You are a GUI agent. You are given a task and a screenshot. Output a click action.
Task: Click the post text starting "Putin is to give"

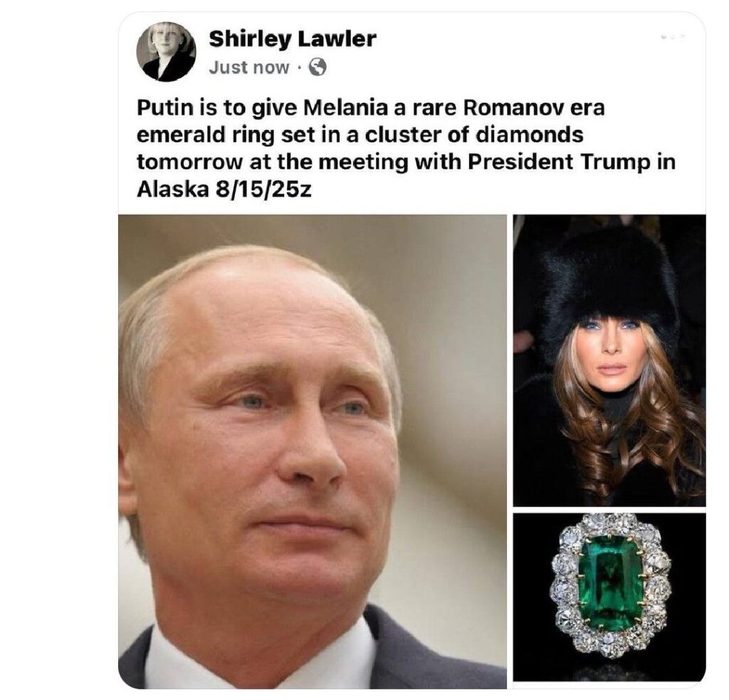pos(406,148)
